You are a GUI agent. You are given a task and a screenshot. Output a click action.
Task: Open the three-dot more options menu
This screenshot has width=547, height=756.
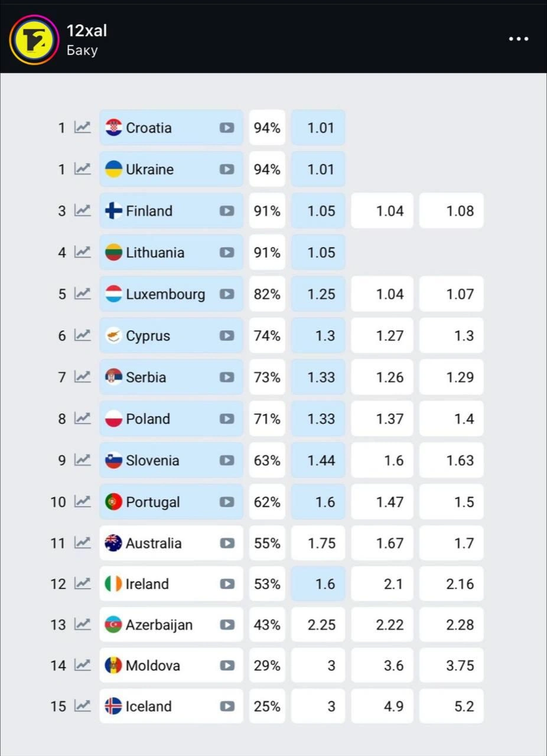(519, 39)
